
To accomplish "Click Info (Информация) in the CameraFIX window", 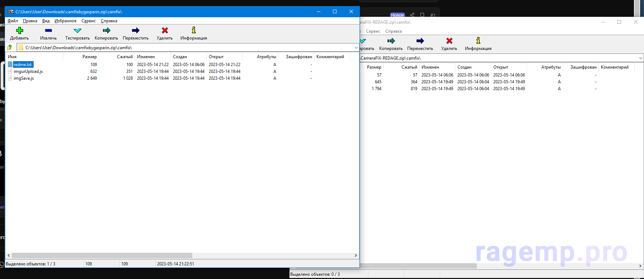I will [x=478, y=41].
